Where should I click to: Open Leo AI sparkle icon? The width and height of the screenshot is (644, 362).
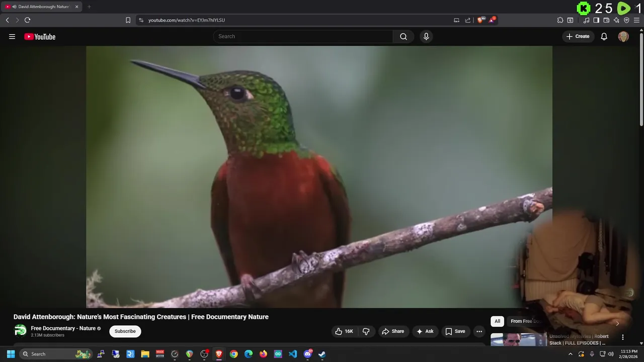pos(616,20)
